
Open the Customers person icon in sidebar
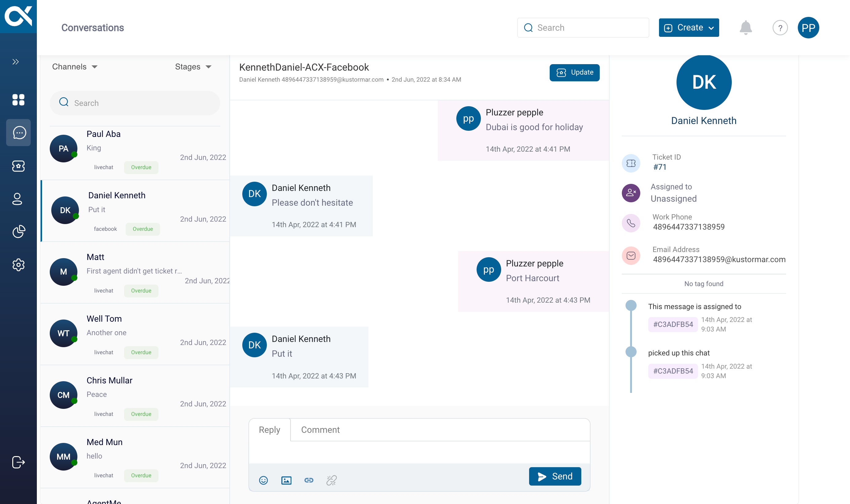[17, 199]
